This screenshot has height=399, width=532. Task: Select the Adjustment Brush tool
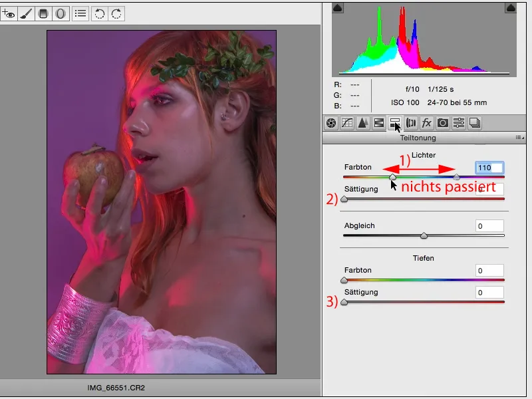[26, 14]
